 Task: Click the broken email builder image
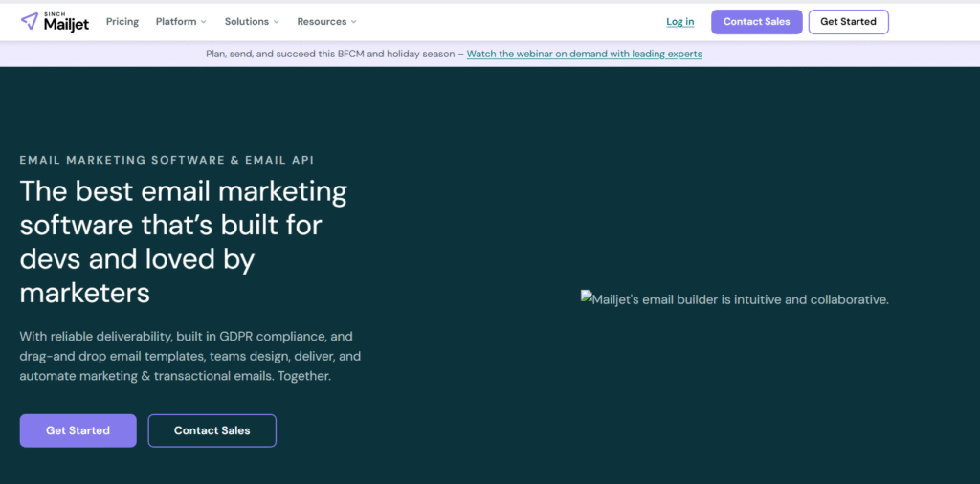(734, 299)
